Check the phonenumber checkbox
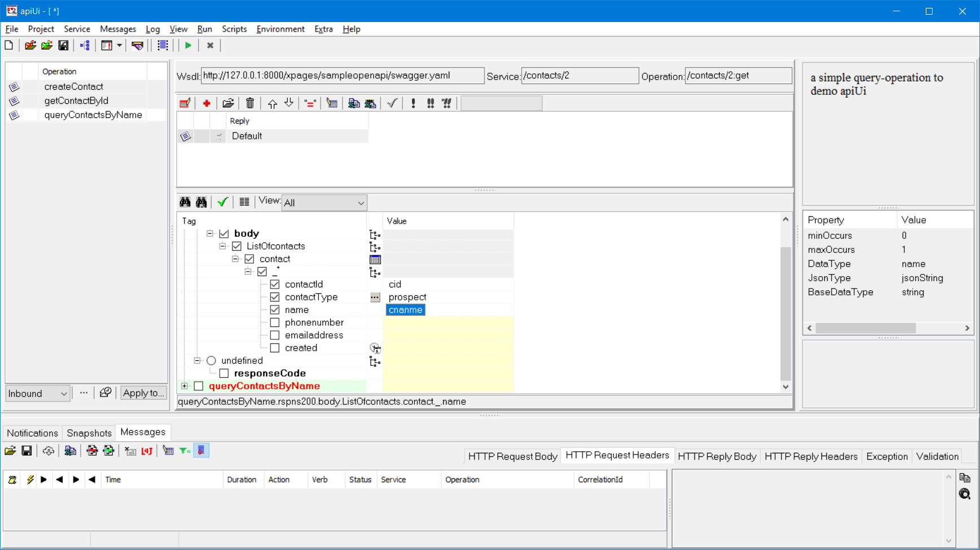The image size is (980, 550). coord(275,322)
